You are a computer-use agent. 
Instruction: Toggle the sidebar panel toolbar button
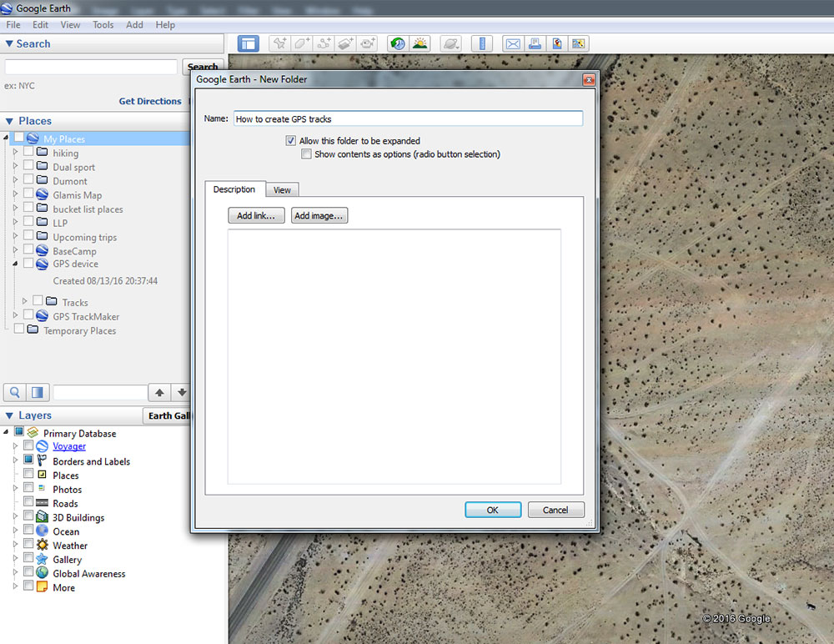point(249,43)
